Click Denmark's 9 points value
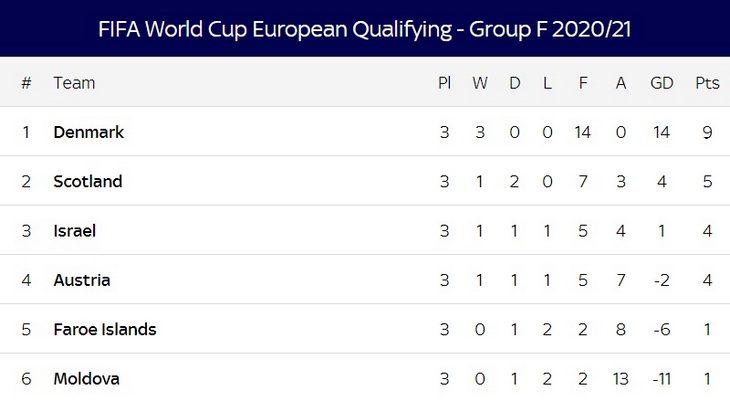The height and width of the screenshot is (412, 730). point(707,132)
